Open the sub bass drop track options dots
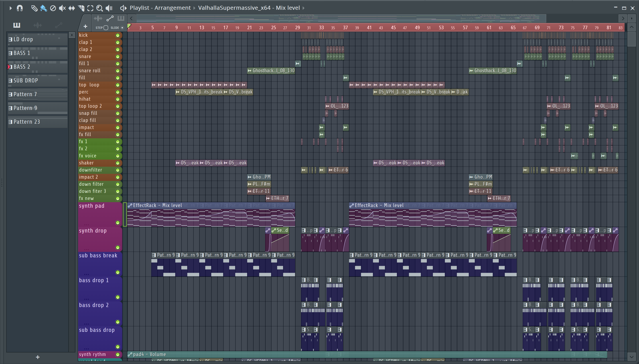This screenshot has height=364, width=639. click(x=86, y=348)
